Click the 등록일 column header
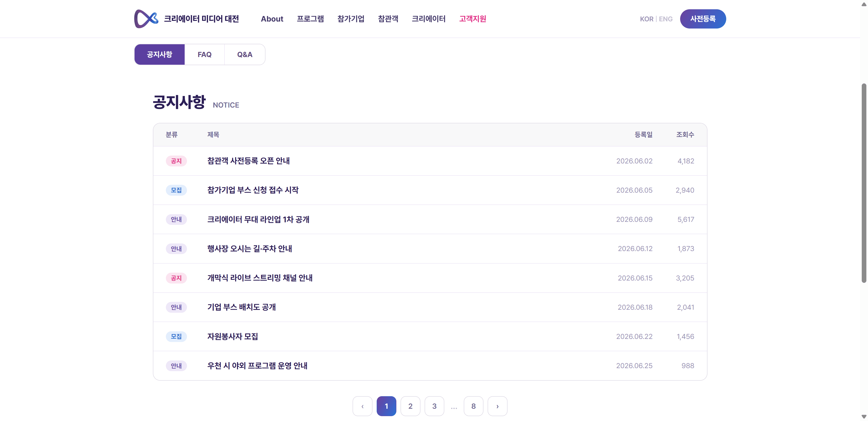The width and height of the screenshot is (868, 421). click(x=644, y=135)
